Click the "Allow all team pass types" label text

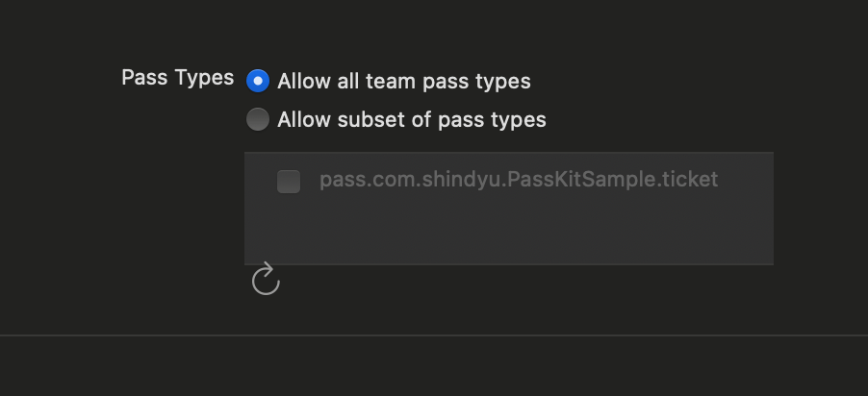click(x=403, y=82)
